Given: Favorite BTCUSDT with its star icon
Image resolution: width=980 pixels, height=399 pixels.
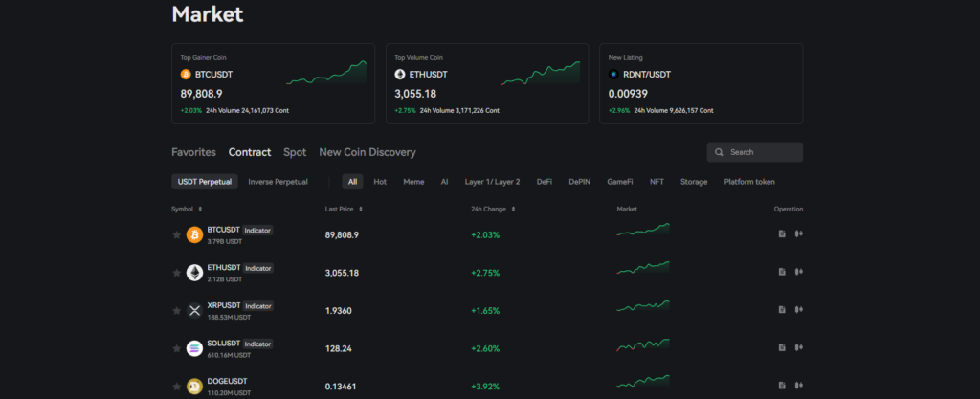Looking at the screenshot, I should [x=177, y=234].
